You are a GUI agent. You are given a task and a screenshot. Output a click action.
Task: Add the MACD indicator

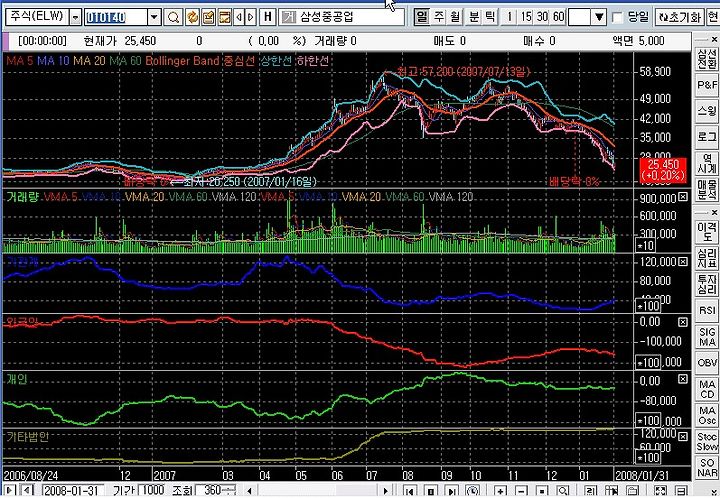point(707,389)
